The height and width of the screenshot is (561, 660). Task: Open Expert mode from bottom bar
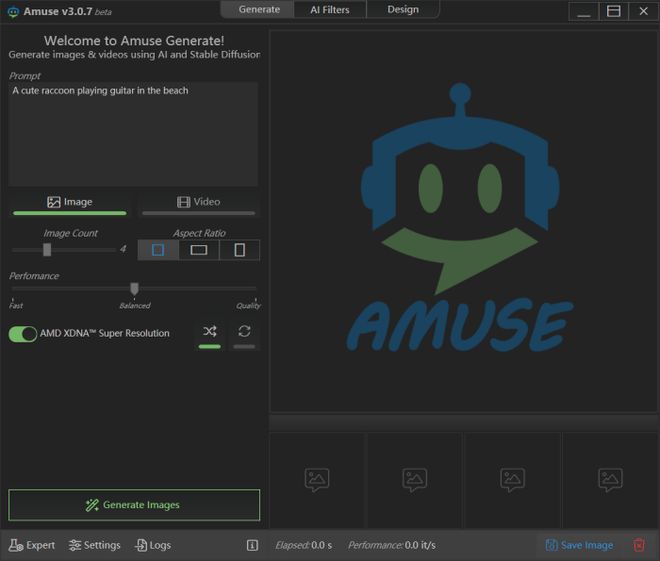32,545
